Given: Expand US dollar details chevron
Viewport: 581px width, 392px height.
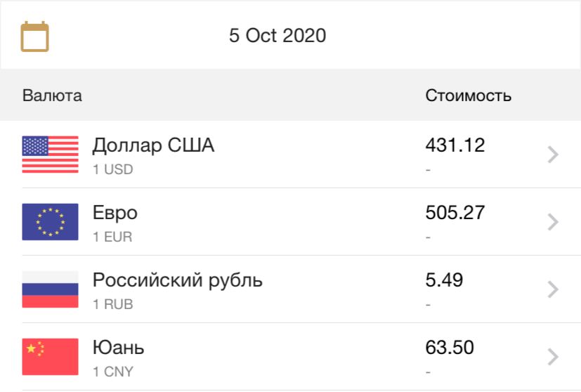Looking at the screenshot, I should click(553, 155).
